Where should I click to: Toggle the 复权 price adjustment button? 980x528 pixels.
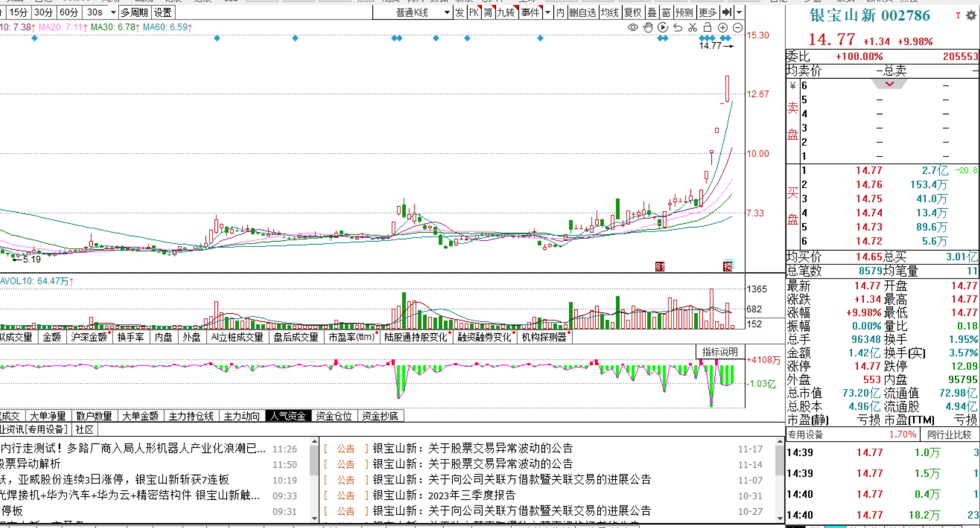coord(633,12)
